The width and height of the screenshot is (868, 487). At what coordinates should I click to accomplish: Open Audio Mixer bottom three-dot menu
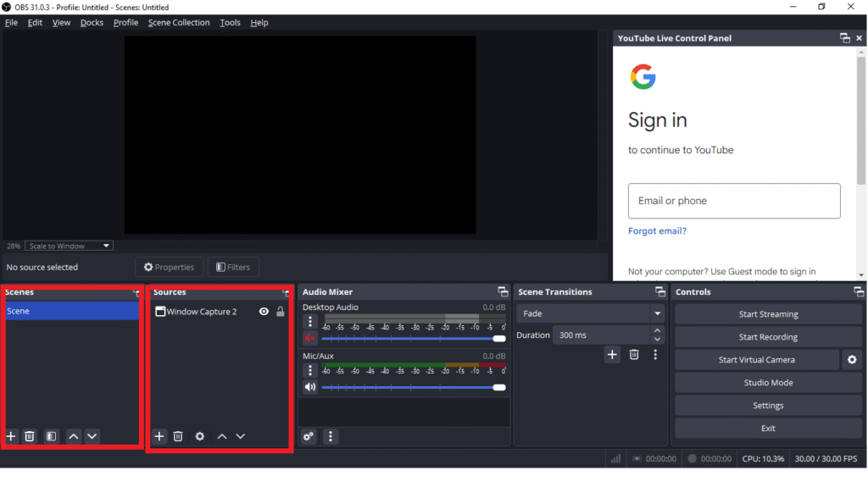(x=331, y=436)
